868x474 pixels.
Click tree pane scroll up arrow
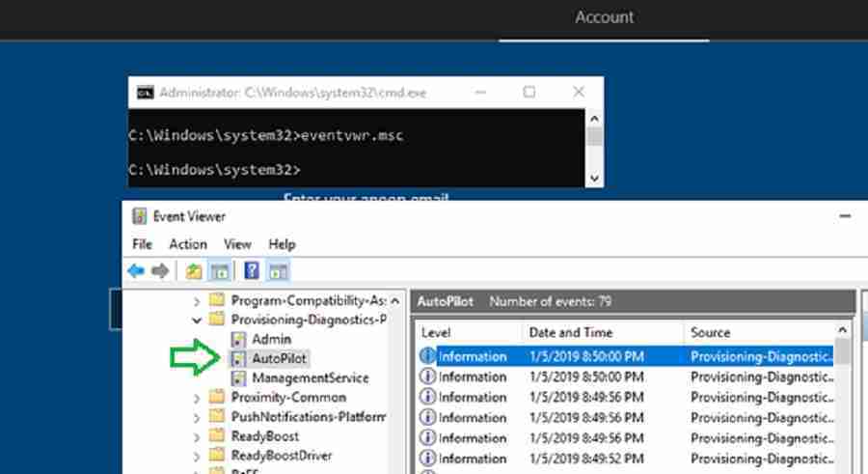click(395, 301)
